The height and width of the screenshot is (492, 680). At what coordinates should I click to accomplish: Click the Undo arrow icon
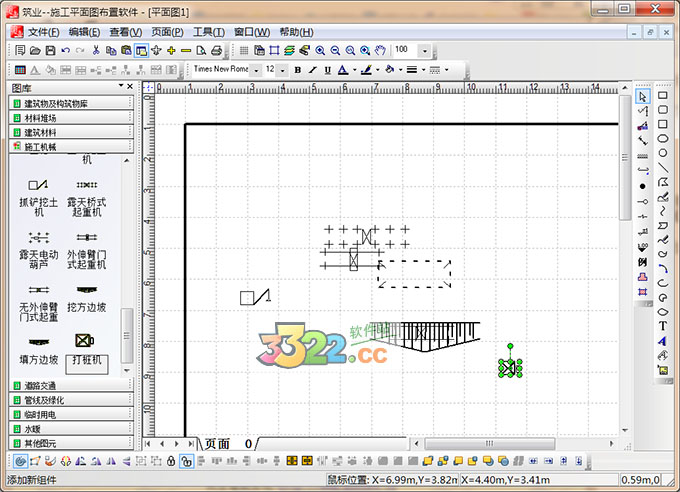click(x=66, y=50)
